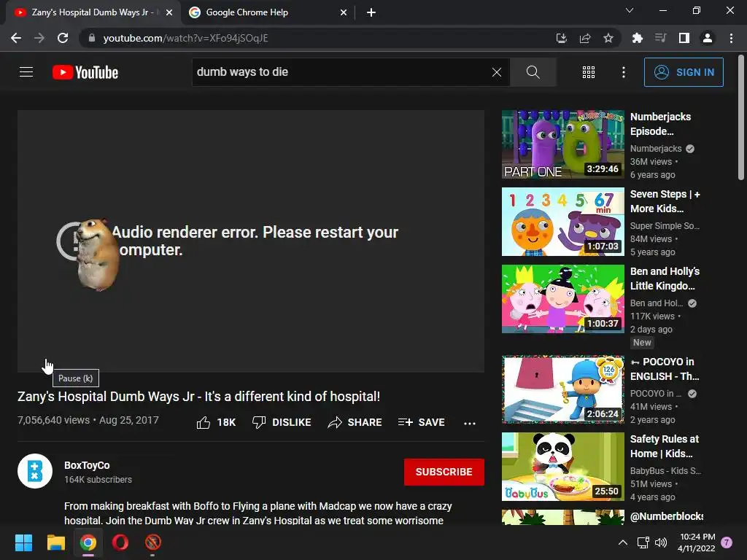Show hidden system tray icons
Viewport: 747px width, 560px height.
(623, 542)
